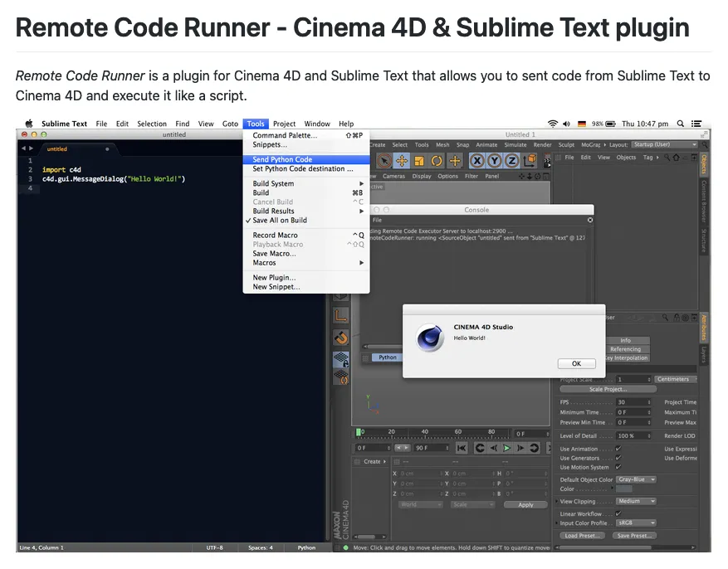This screenshot has height=569, width=728.
Task: Jump to start of timeline button
Action: pos(462,448)
